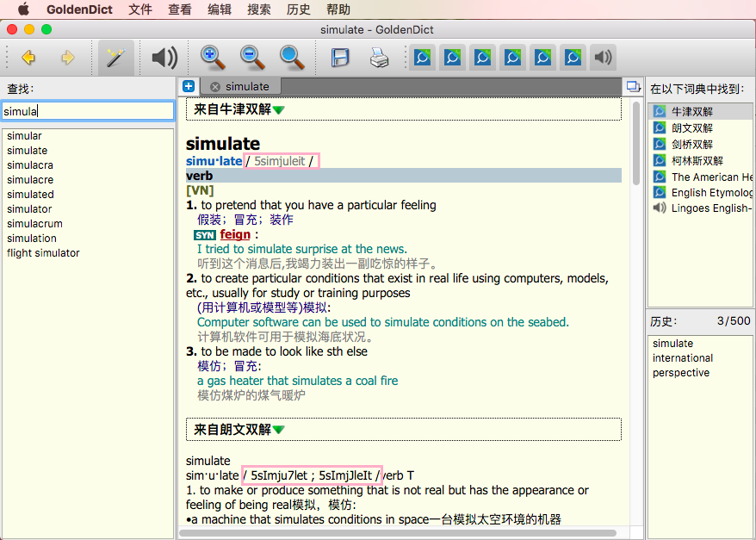Click the first dictionary icon in toolbar
The height and width of the screenshot is (540, 756).
423,58
